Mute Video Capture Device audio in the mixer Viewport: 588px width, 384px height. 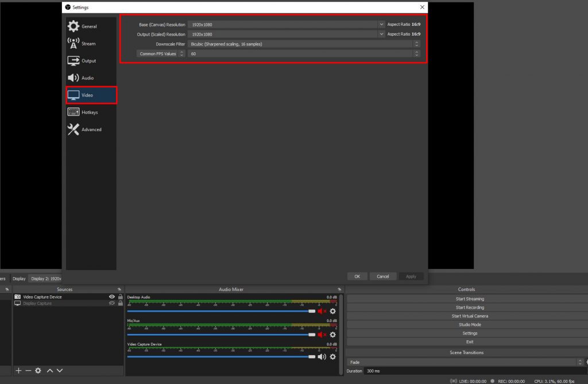point(322,356)
